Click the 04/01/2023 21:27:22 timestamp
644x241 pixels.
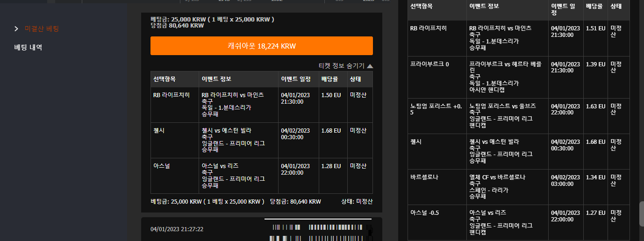pyautogui.click(x=177, y=229)
